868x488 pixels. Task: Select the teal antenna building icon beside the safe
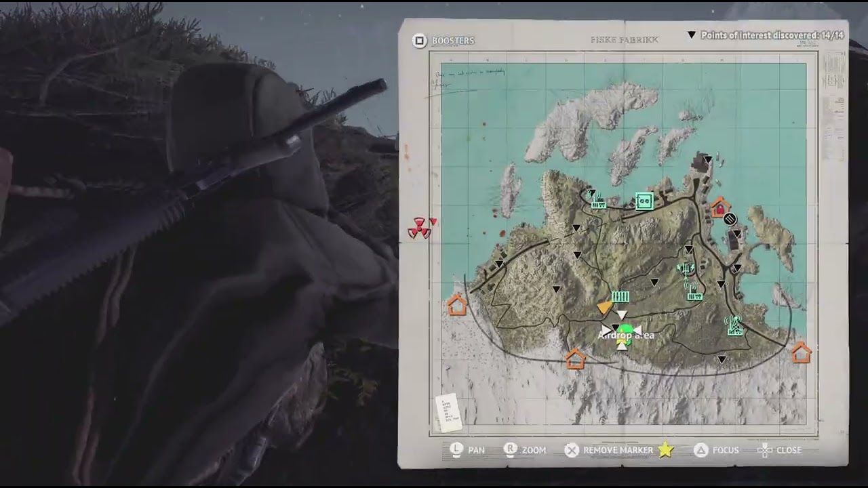point(597,201)
